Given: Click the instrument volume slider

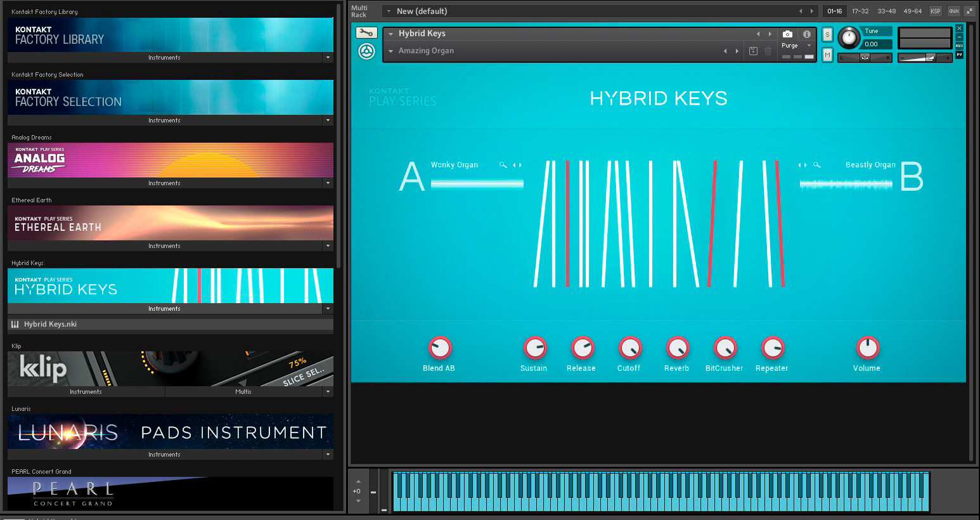Looking at the screenshot, I should click(x=925, y=58).
